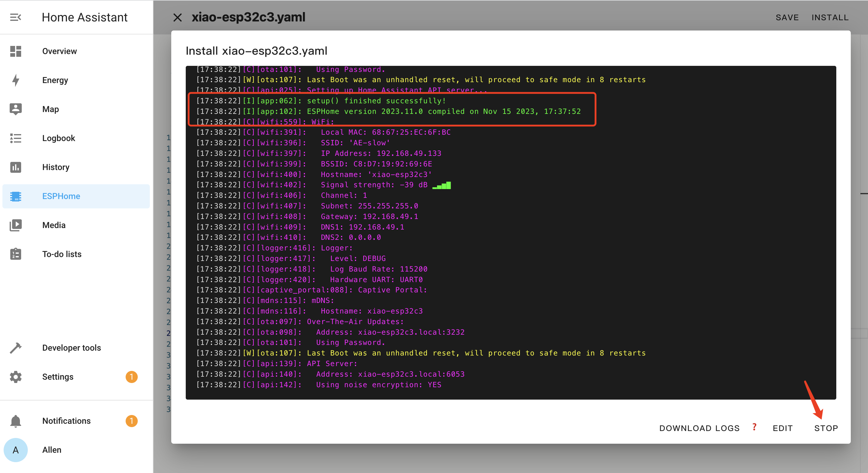Click the SAVE button
This screenshot has width=868, height=473.
[787, 18]
